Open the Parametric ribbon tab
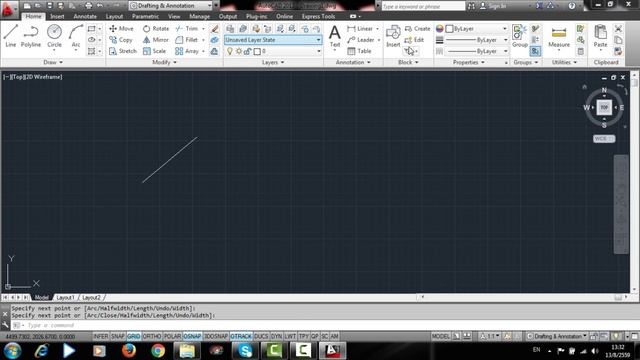 point(145,16)
